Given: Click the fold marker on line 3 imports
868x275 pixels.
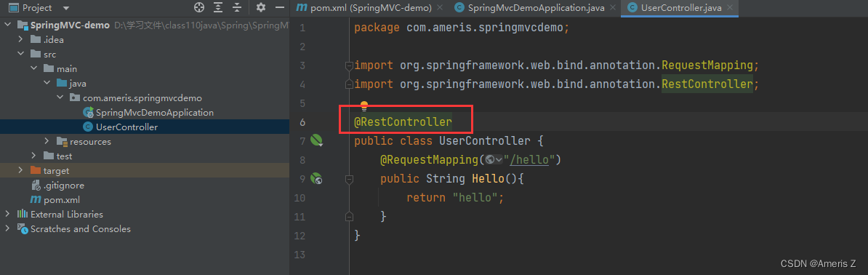Looking at the screenshot, I should click(x=349, y=66).
